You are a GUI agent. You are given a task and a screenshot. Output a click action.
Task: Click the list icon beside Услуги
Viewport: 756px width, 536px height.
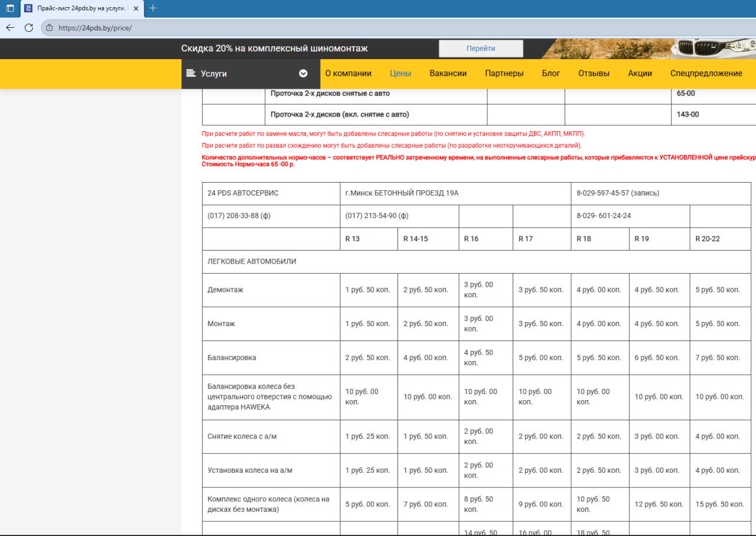(191, 73)
